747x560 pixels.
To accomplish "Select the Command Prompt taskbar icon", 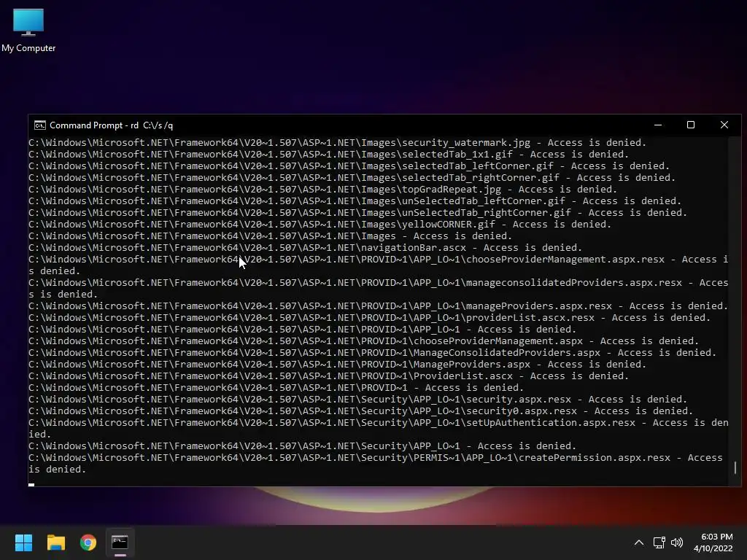I will click(120, 542).
